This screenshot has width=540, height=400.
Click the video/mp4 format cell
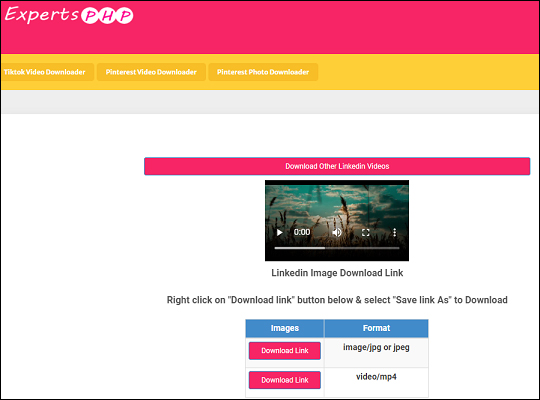pos(376,377)
